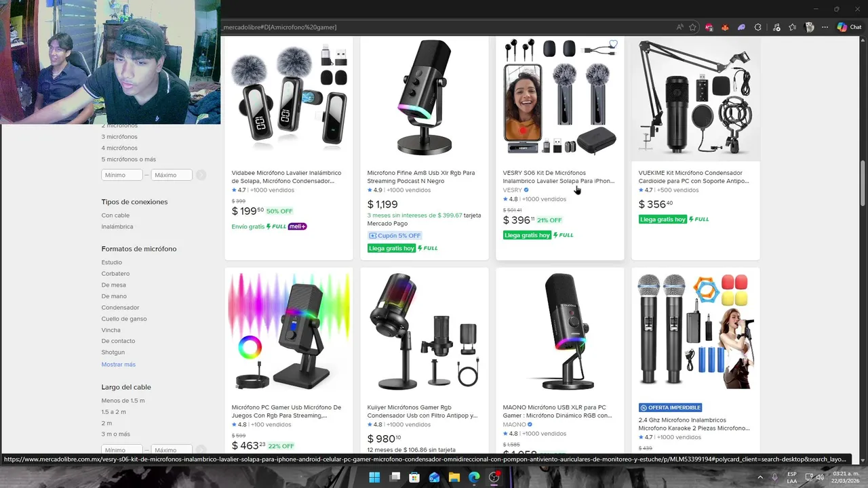The image size is (868, 488).
Task: Open the MetaMask fox extension icon
Action: pos(725,27)
